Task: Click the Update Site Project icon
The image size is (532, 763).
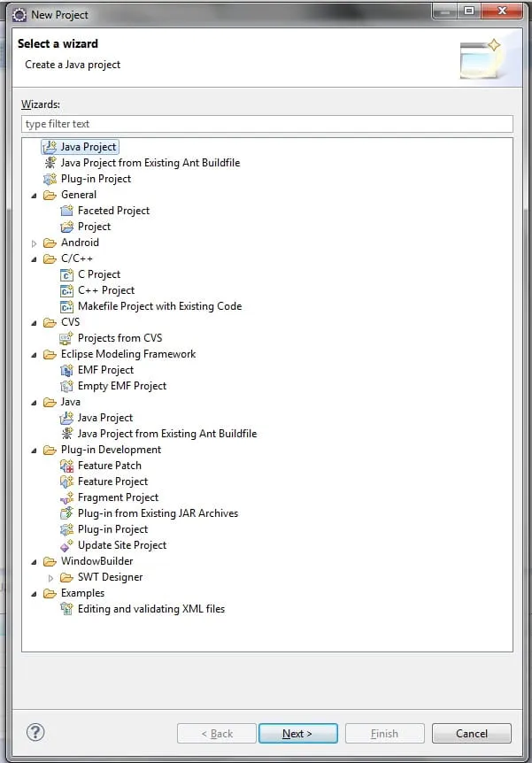Action: point(66,545)
